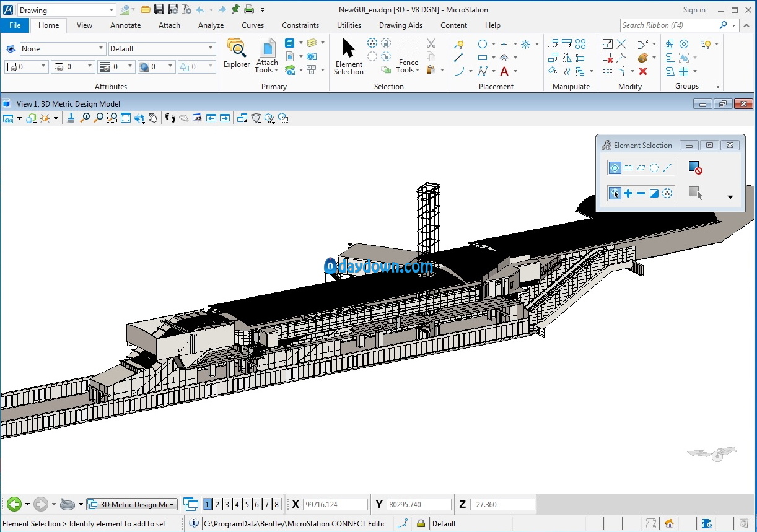The width and height of the screenshot is (757, 532).
Task: Click the Zoom Out view tool
Action: pos(98,118)
